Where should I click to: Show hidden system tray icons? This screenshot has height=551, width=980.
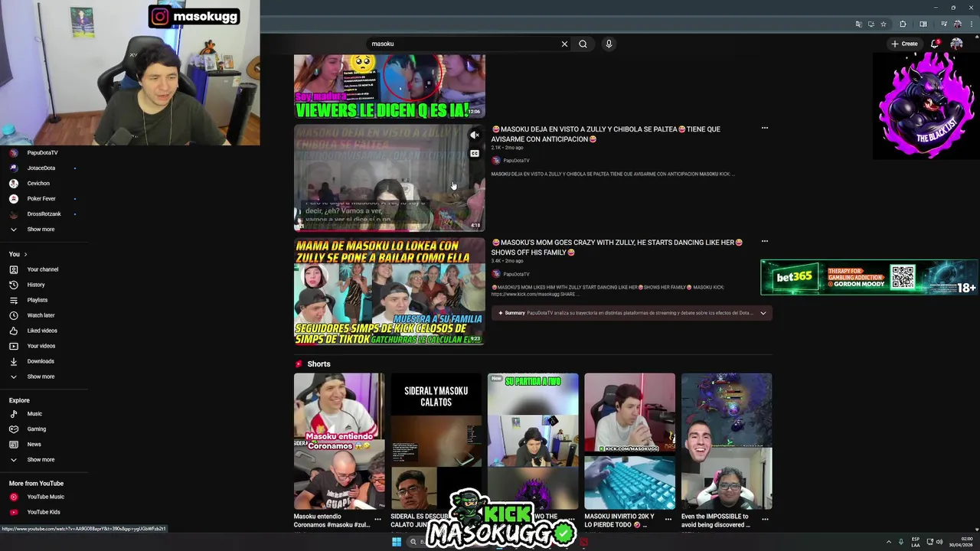889,542
